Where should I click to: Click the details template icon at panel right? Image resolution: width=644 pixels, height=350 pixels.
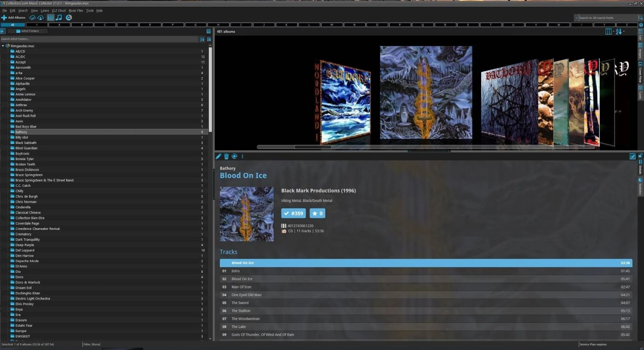pyautogui.click(x=632, y=156)
